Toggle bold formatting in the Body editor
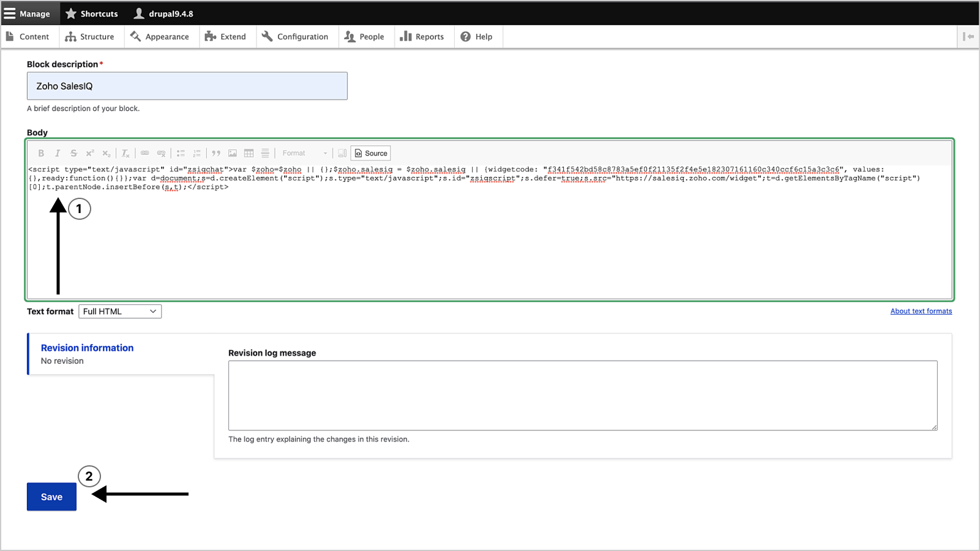980x551 pixels. [x=41, y=153]
